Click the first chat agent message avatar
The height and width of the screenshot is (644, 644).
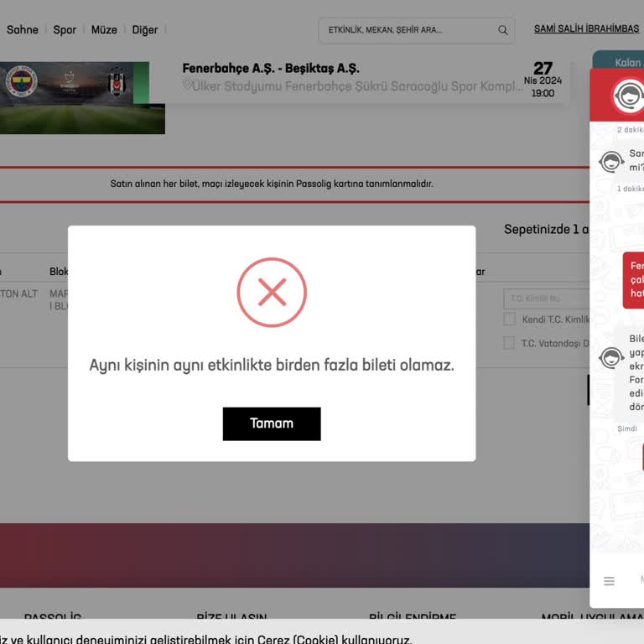click(611, 161)
